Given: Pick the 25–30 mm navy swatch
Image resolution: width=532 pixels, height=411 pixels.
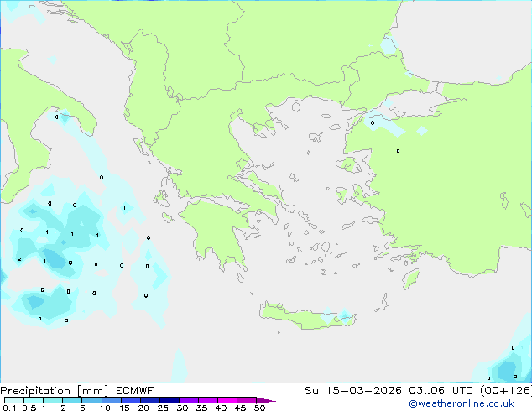Looking at the screenshot, I should coord(169,400).
